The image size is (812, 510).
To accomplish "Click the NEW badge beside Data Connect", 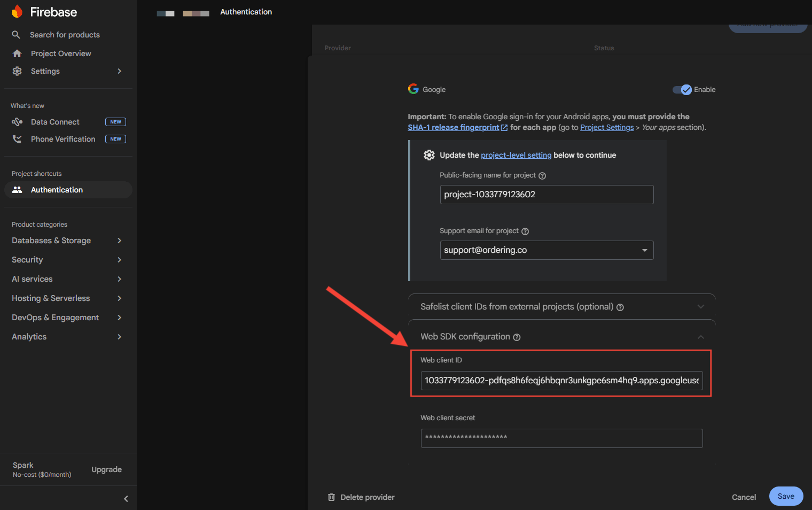I will 115,122.
